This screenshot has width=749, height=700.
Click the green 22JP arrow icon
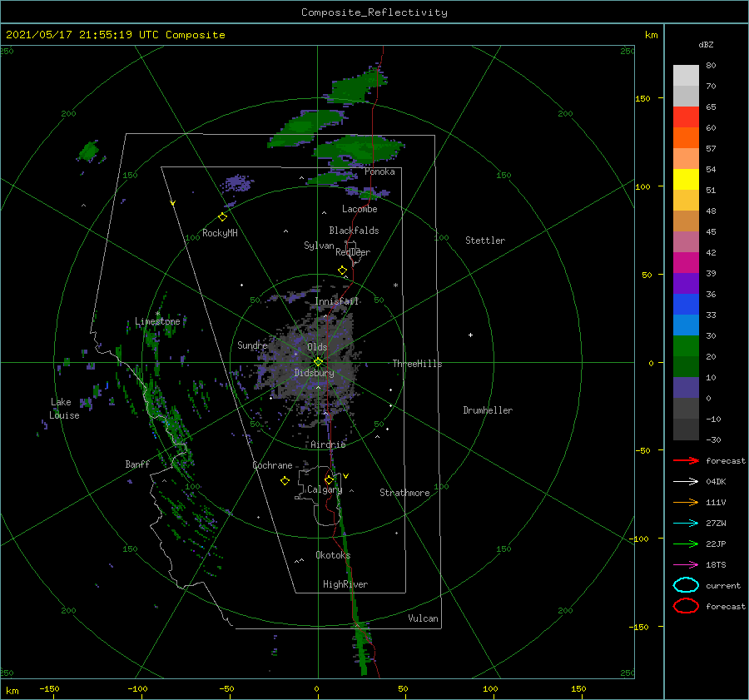pyautogui.click(x=686, y=544)
